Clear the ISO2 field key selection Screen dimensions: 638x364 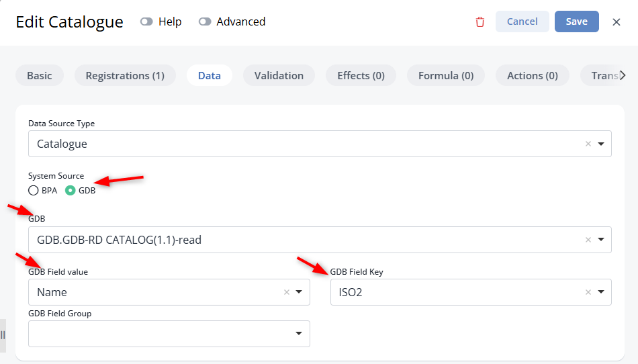(x=588, y=292)
